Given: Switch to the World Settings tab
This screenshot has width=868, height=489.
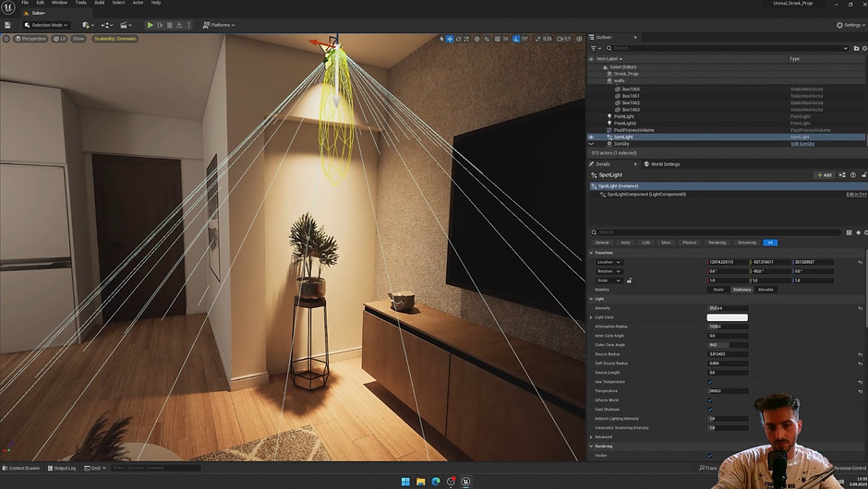Looking at the screenshot, I should [x=661, y=164].
